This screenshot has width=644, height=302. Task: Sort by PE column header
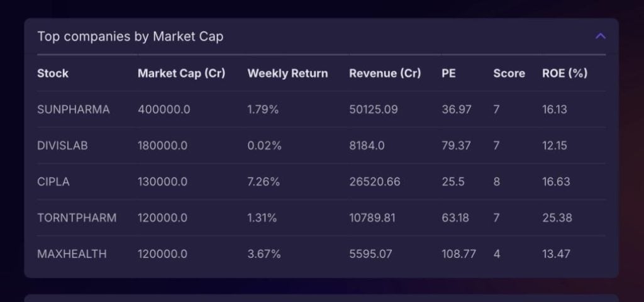pyautogui.click(x=448, y=73)
